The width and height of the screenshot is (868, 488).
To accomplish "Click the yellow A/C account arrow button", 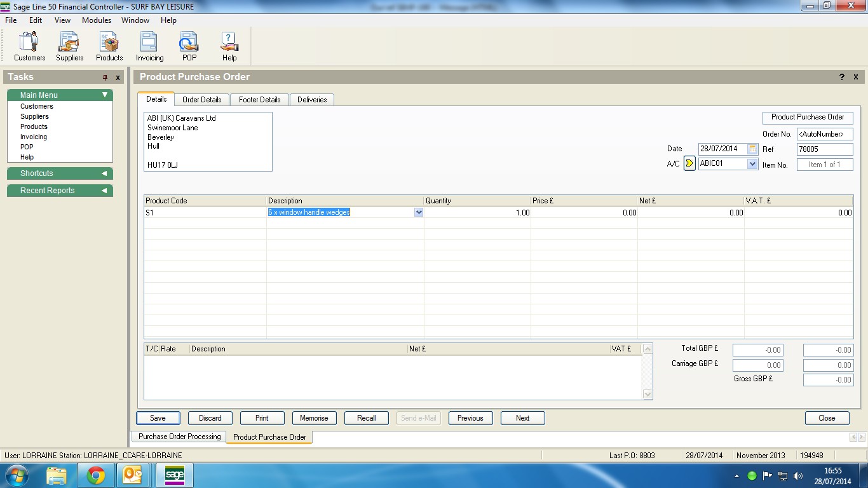I will pos(689,164).
